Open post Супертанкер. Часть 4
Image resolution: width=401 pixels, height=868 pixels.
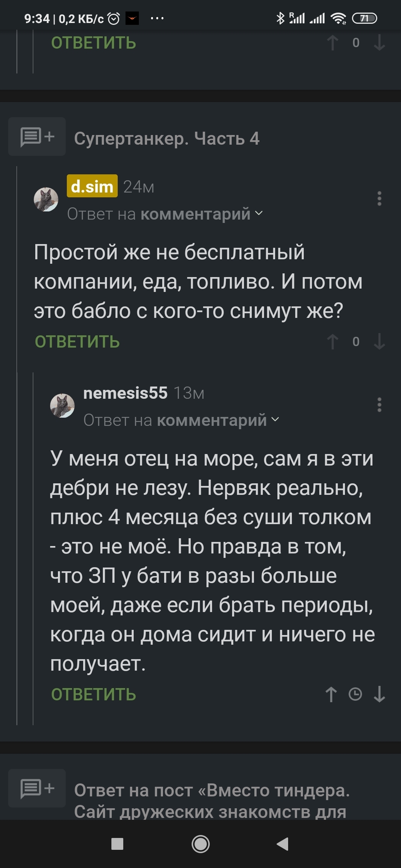[x=167, y=138]
